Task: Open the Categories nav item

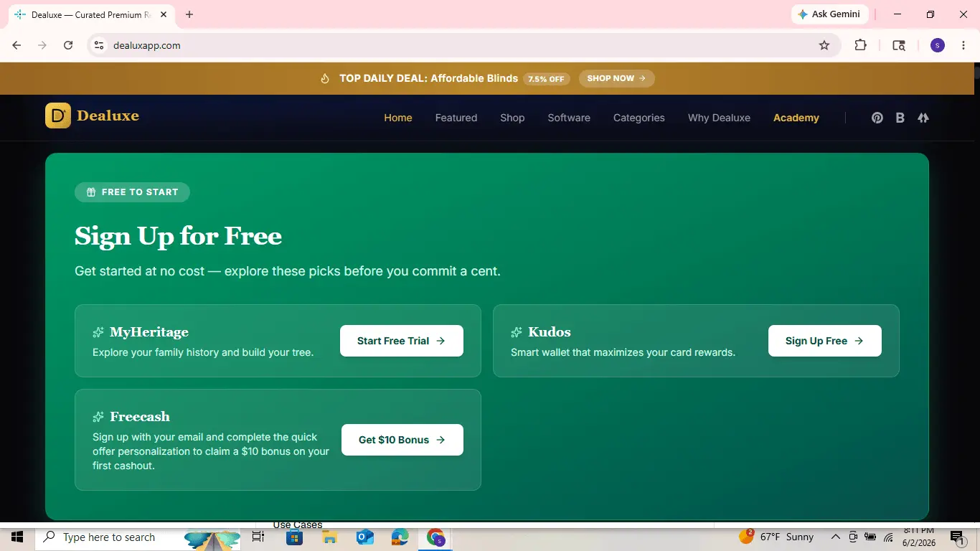Action: point(639,118)
